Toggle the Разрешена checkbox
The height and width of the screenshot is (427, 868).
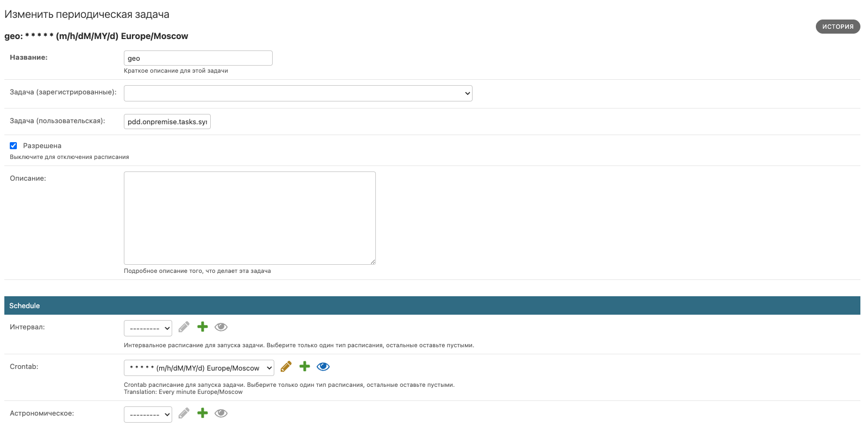tap(14, 145)
